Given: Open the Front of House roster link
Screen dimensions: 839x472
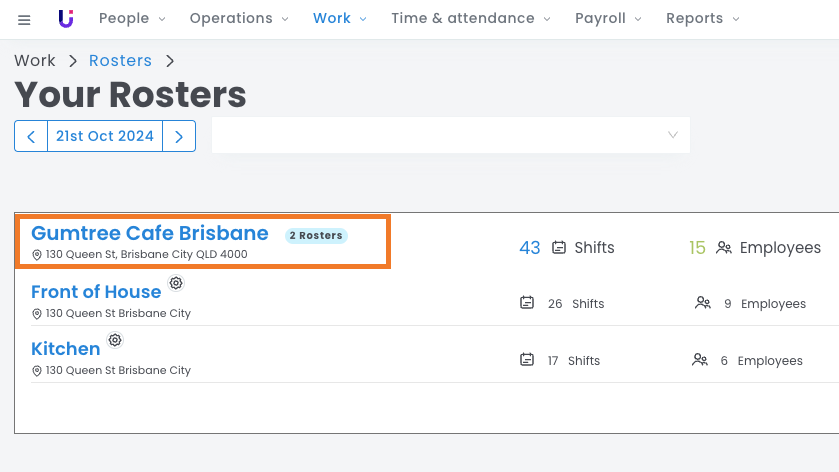Looking at the screenshot, I should pyautogui.click(x=96, y=292).
